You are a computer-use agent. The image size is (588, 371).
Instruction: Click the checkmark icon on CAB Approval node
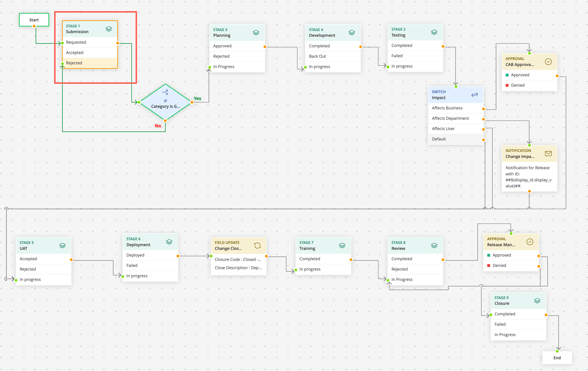(x=548, y=62)
